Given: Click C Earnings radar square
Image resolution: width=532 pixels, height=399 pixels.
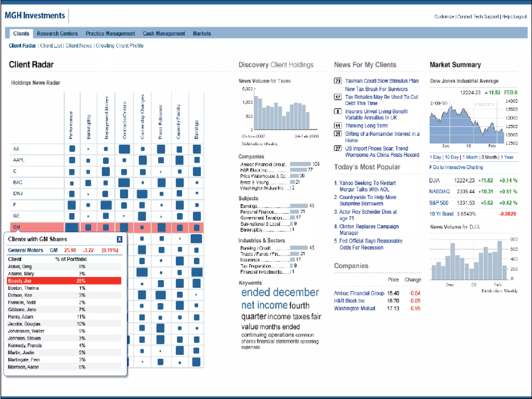Looking at the screenshot, I should pos(197,171).
